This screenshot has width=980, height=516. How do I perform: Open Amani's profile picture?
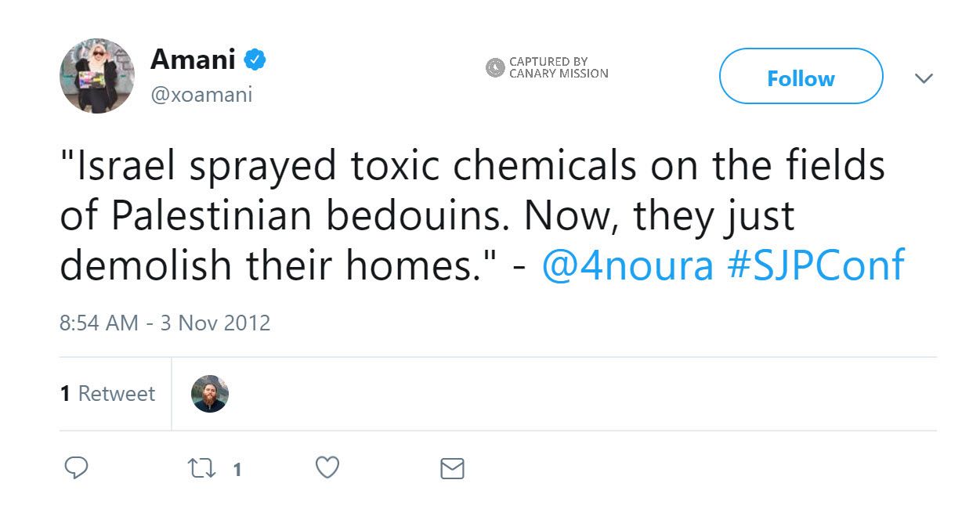coord(97,76)
